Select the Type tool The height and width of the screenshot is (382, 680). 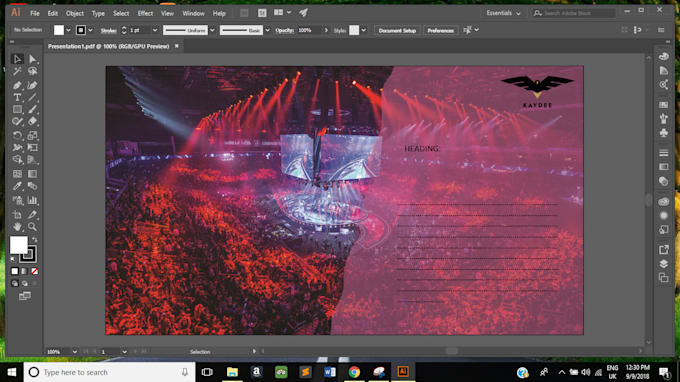coord(17,98)
